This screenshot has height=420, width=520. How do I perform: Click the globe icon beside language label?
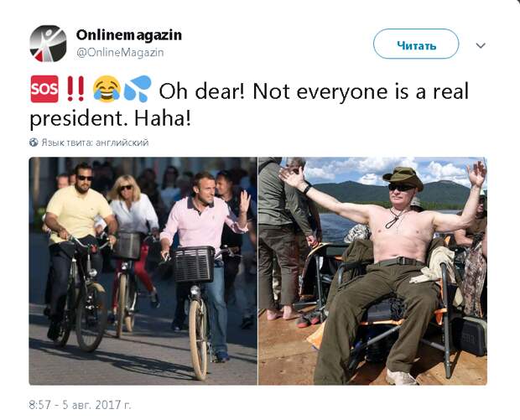(34, 143)
